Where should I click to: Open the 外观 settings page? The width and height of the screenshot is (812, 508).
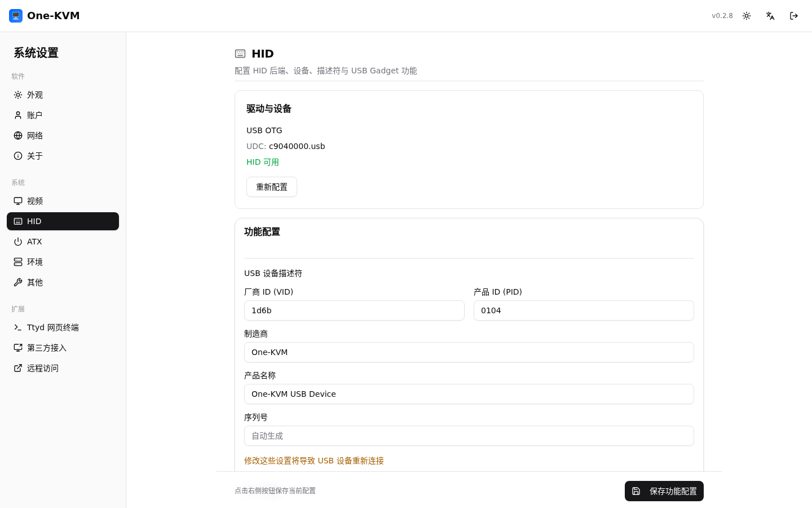[x=63, y=95]
